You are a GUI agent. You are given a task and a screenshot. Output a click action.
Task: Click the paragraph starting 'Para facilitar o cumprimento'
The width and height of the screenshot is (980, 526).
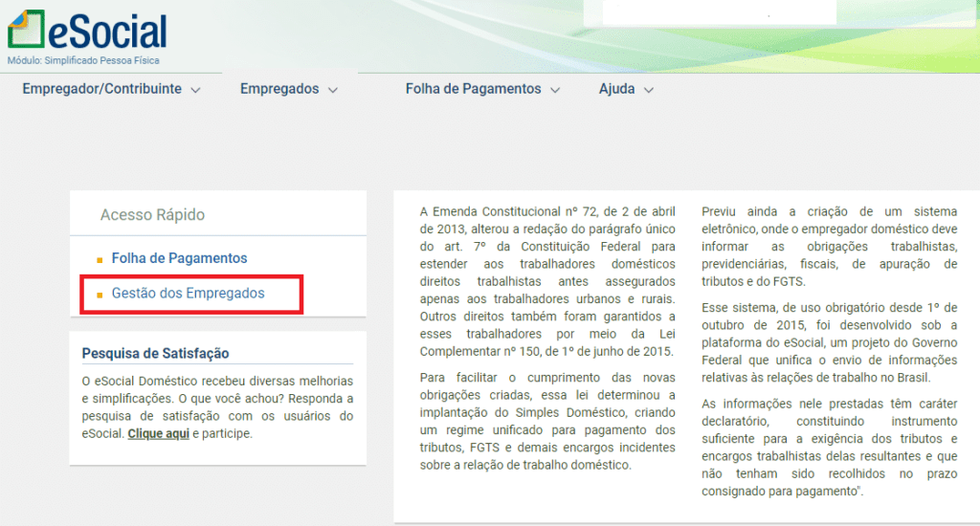pos(547,421)
